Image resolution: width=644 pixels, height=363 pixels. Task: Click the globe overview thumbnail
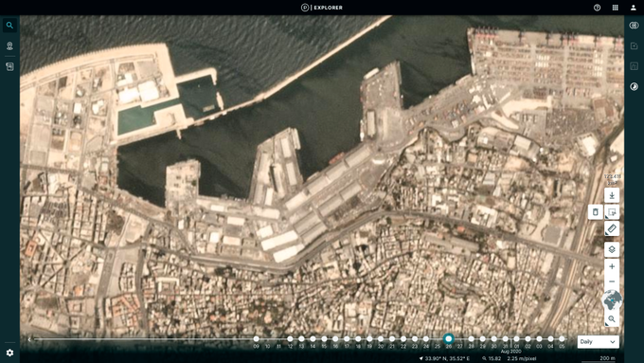tap(612, 300)
